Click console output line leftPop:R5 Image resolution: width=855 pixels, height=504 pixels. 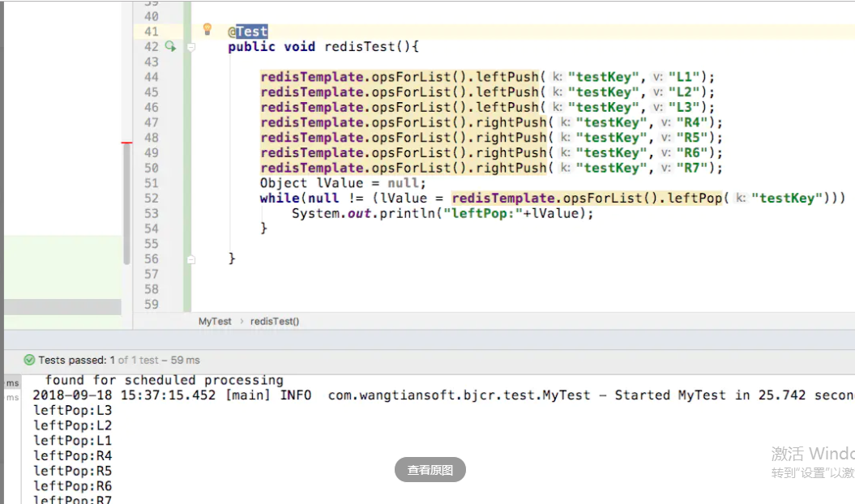point(72,472)
